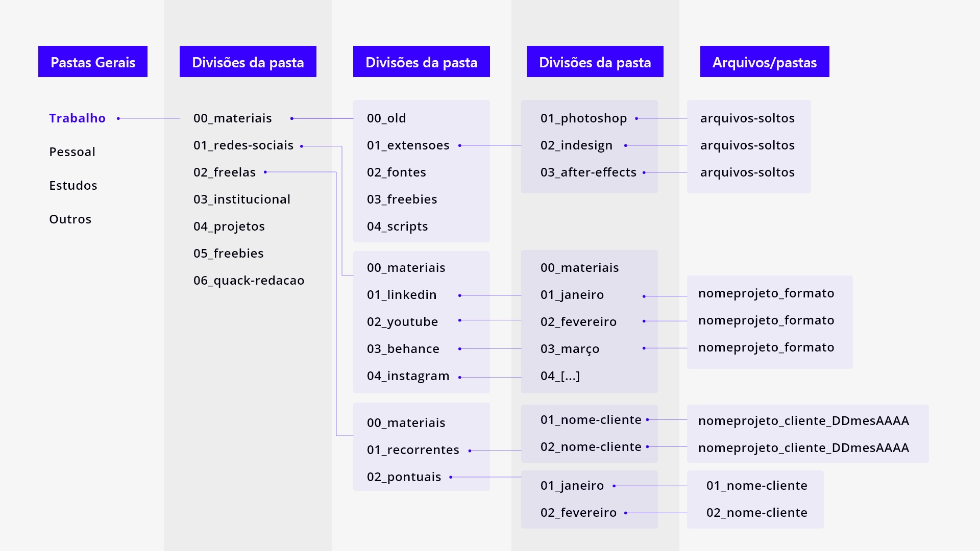Click the 02_youtube folder
The width and height of the screenshot is (980, 551).
[402, 322]
